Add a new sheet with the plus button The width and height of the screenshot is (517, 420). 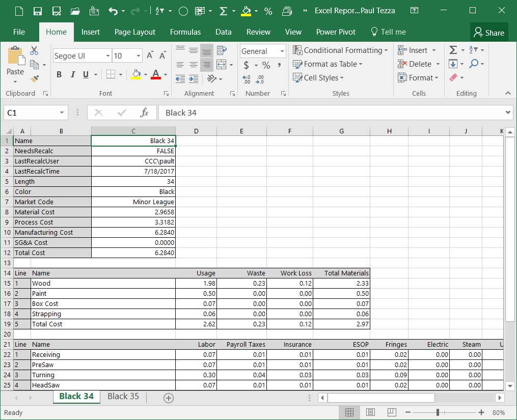(x=169, y=398)
